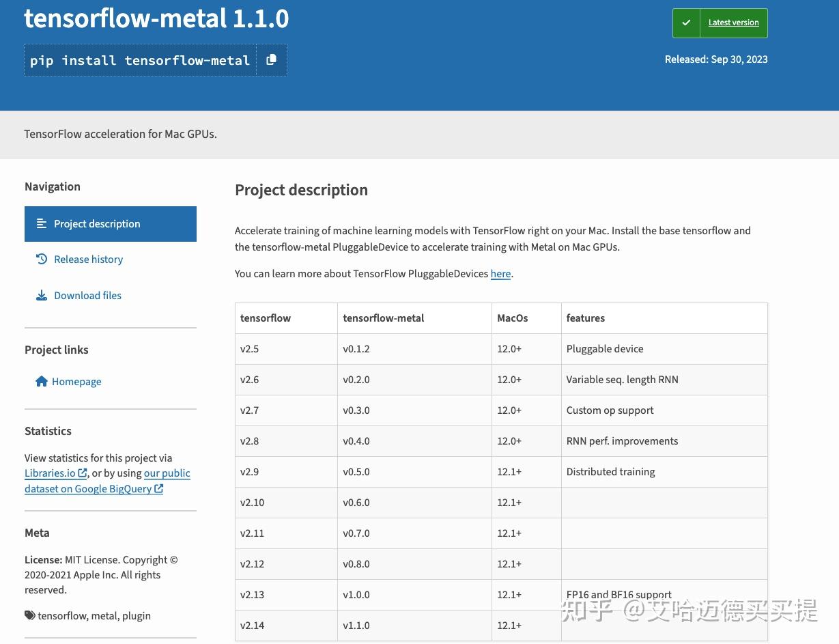Follow the 'here' PluggableDevices link

pos(500,273)
